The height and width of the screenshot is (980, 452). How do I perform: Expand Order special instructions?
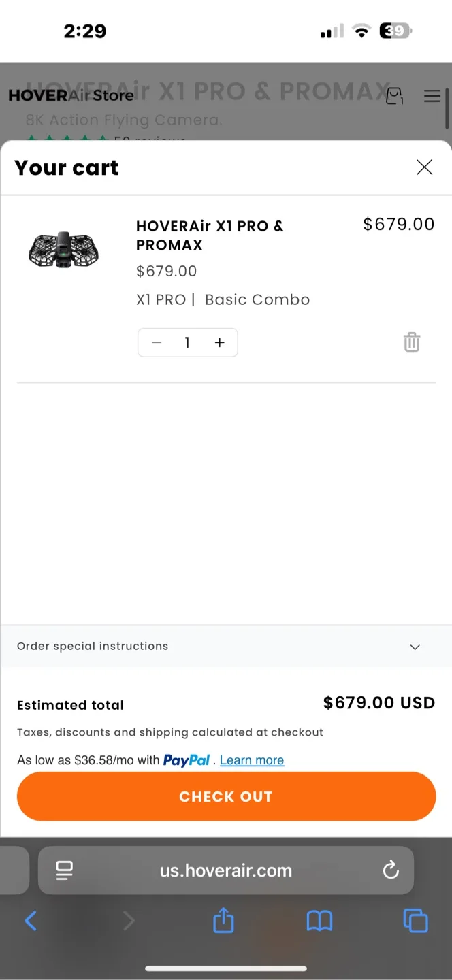(415, 647)
